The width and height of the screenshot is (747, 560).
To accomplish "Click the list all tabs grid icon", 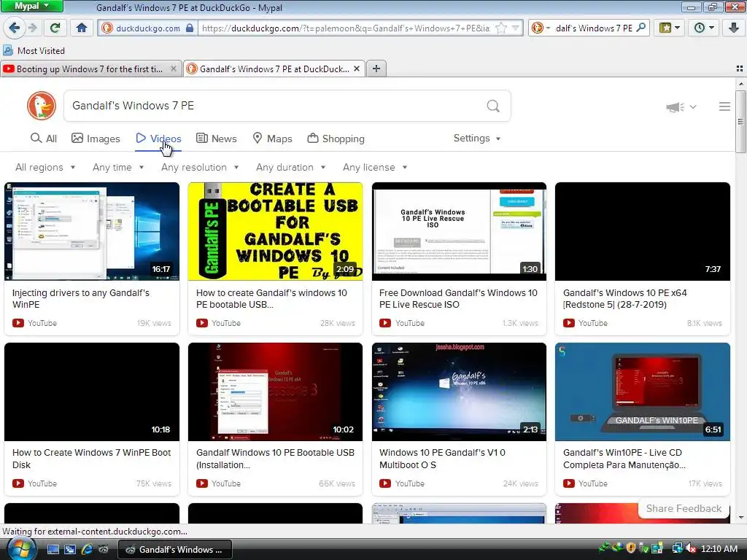I will 740,69.
